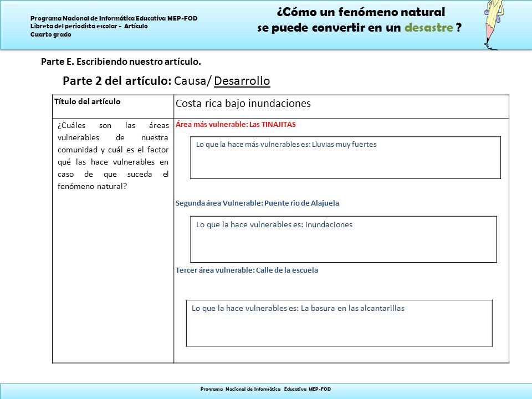This screenshot has width=532, height=399.
Task: Select 'Área más vulnerable: Las TINAJITAS' heading
Action: 236,125
